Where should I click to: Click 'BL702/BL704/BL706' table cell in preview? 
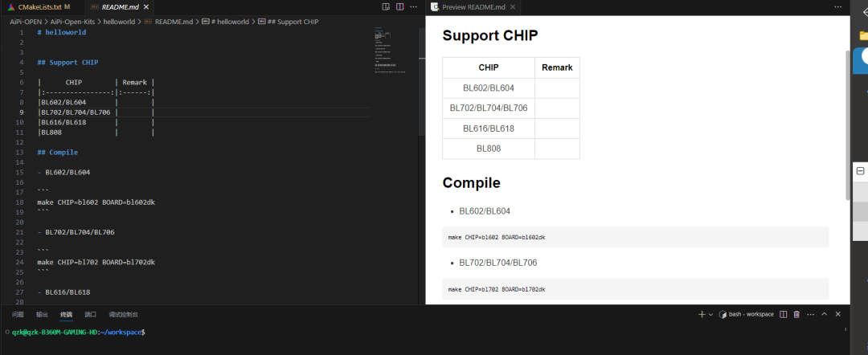(489, 108)
